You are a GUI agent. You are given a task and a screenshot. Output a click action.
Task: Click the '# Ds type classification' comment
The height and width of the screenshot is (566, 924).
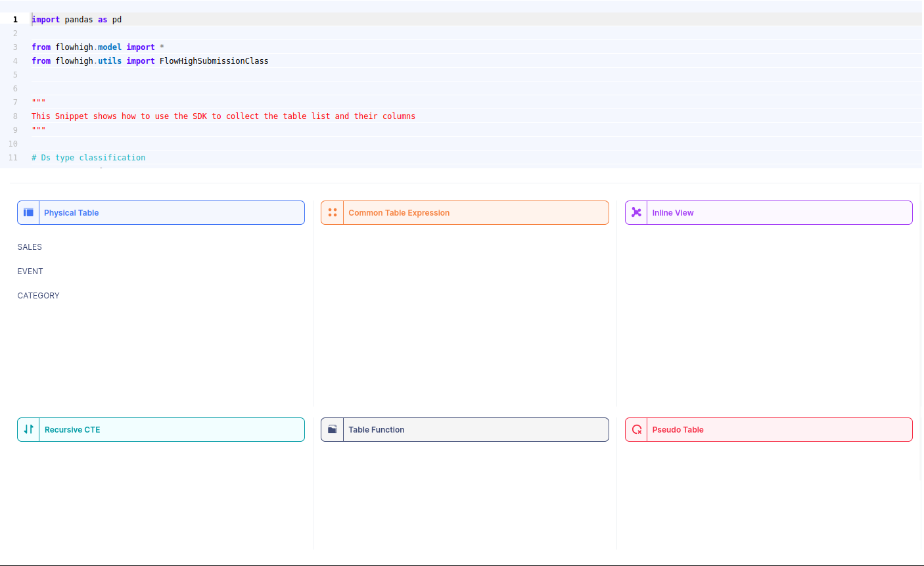coord(89,158)
